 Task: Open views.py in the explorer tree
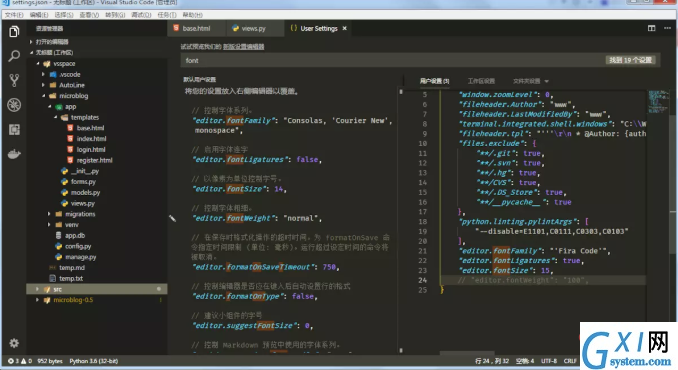point(82,204)
